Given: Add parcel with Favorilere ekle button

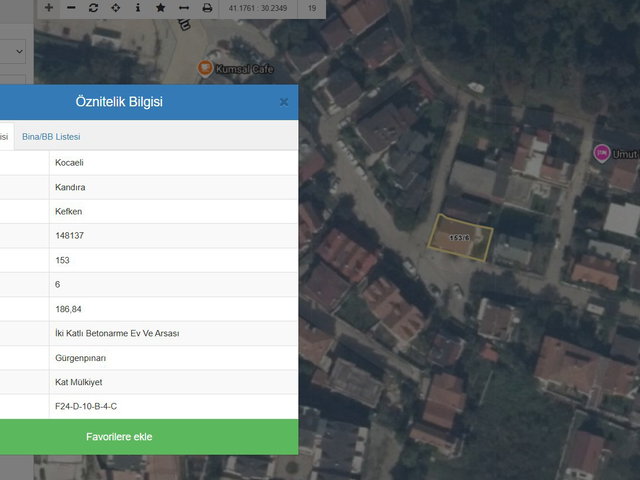Looking at the screenshot, I should [x=119, y=437].
